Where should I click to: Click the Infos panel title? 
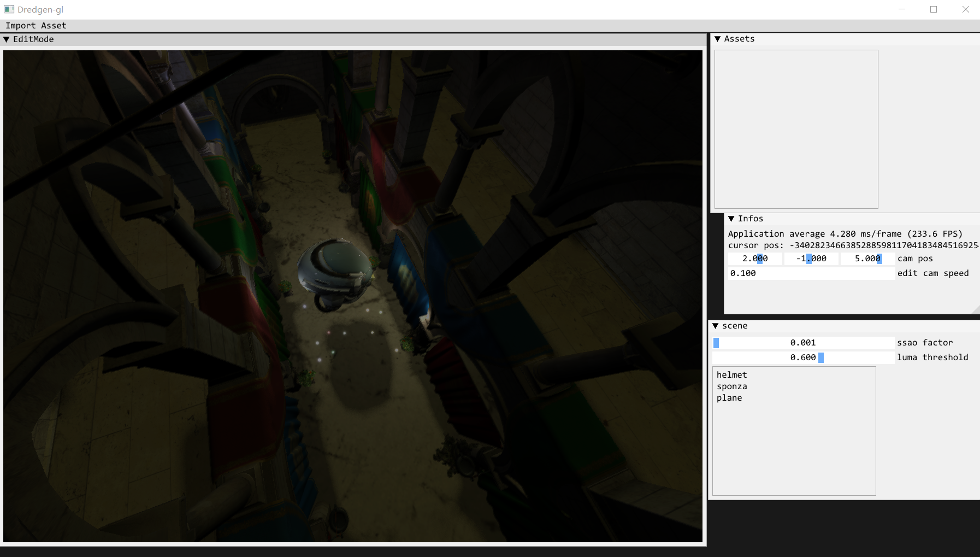click(751, 219)
